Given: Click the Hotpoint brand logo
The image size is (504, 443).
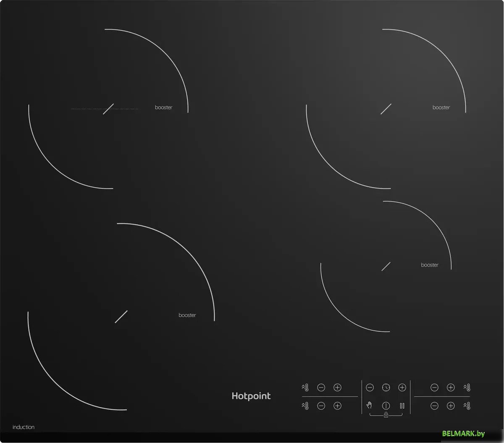Looking at the screenshot, I should pyautogui.click(x=251, y=396).
